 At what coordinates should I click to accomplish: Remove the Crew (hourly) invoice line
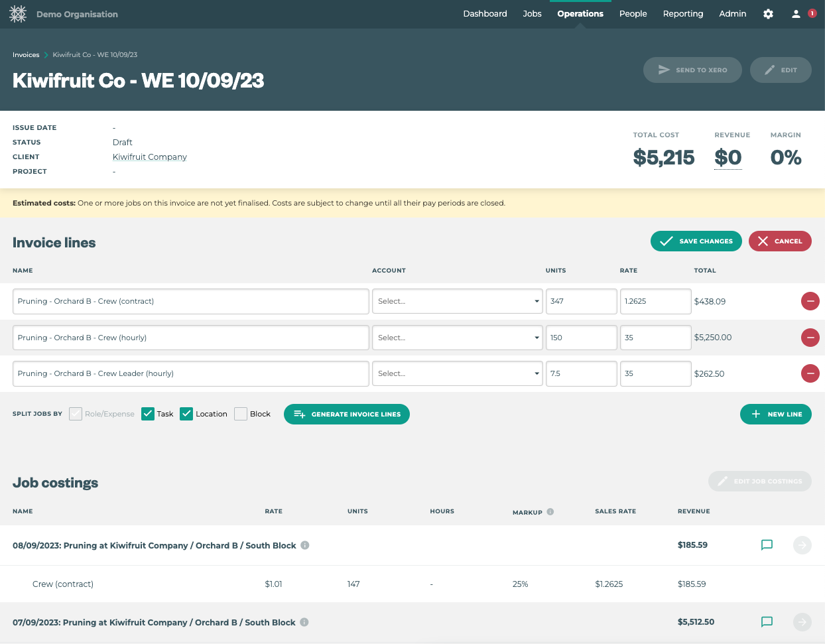click(x=810, y=338)
